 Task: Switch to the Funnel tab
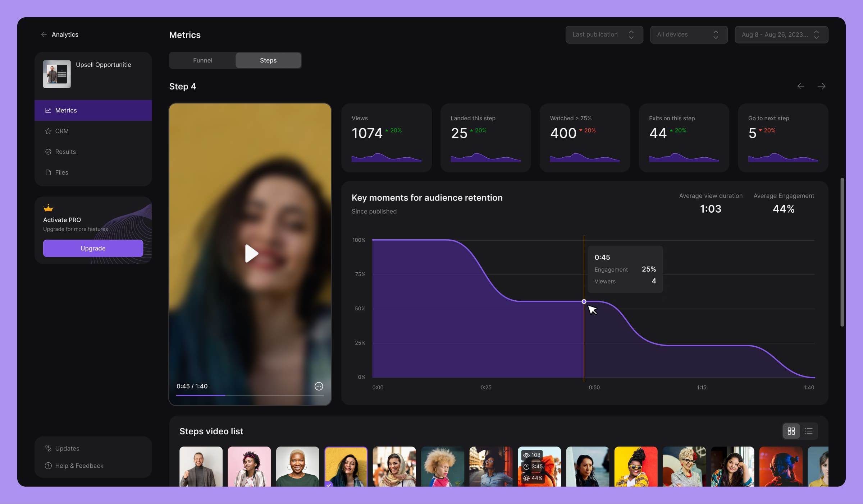click(202, 60)
